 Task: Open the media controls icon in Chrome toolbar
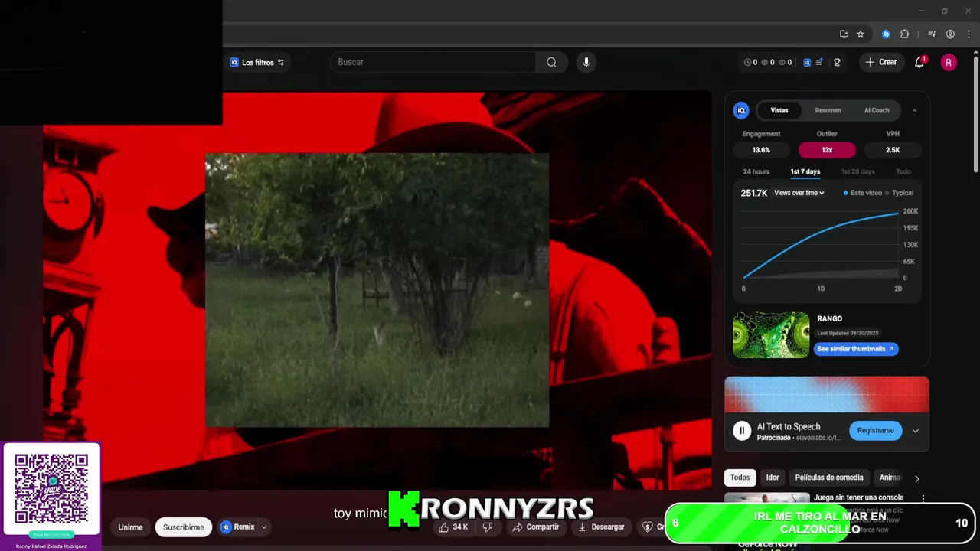[932, 34]
